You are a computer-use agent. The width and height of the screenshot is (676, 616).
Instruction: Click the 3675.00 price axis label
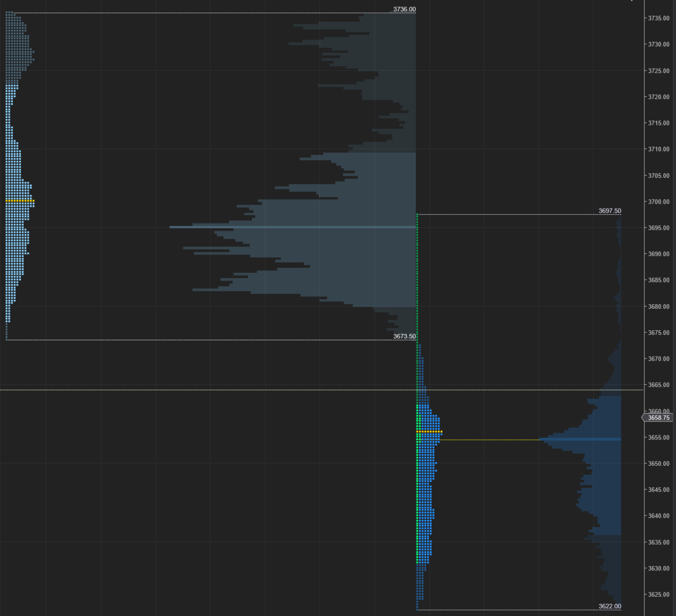[x=659, y=332]
